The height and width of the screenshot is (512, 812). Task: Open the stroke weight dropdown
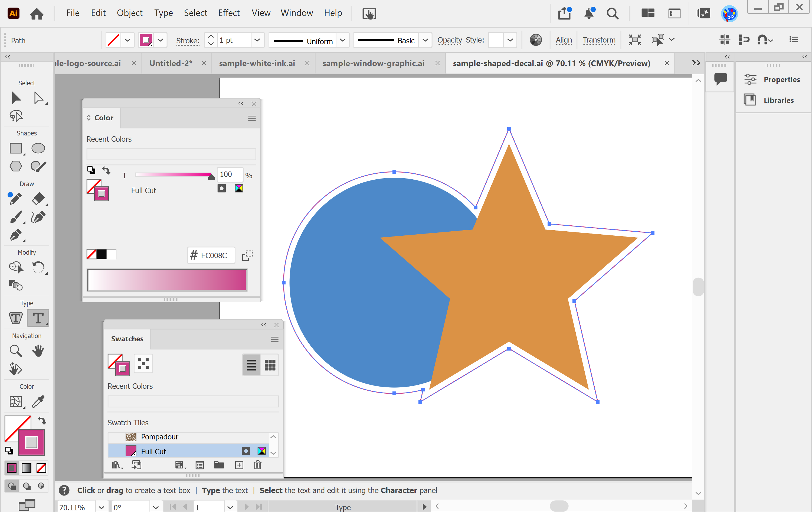pos(257,40)
